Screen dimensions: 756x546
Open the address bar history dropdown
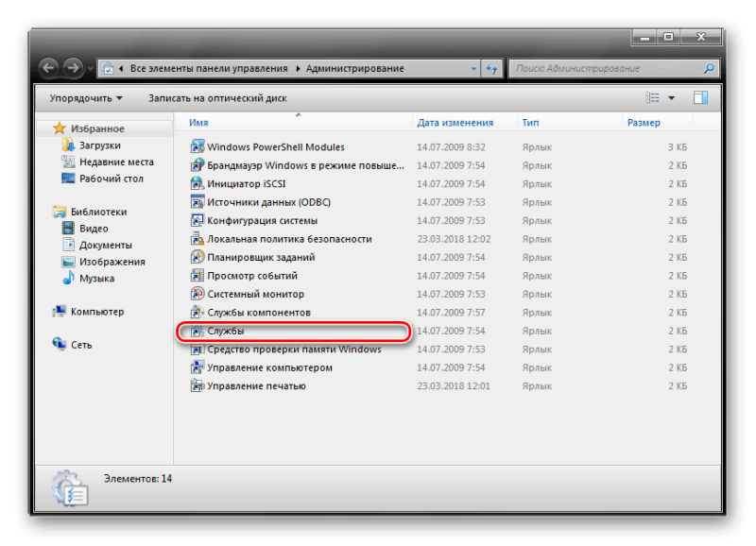(473, 69)
